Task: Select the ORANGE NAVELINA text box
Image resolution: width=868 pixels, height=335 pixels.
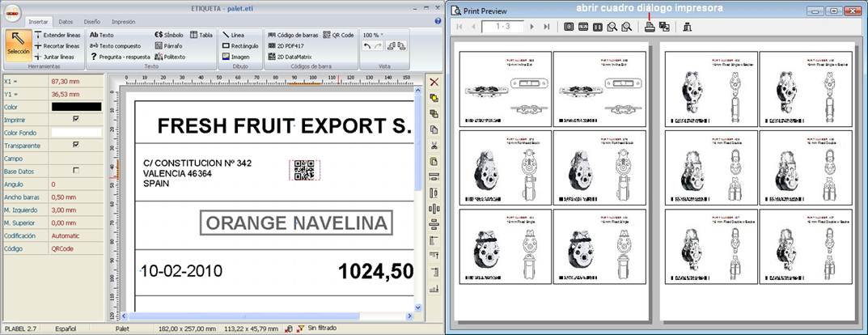Action: click(x=296, y=223)
